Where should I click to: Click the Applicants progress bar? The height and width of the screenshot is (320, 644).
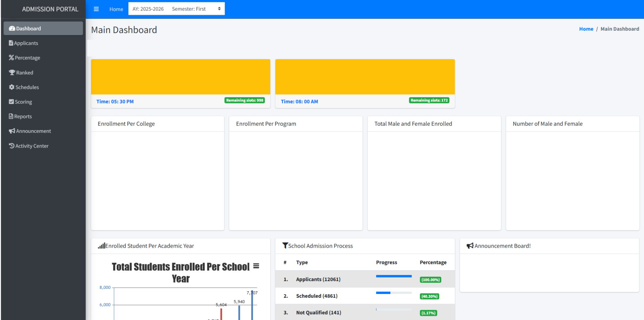[x=394, y=276]
